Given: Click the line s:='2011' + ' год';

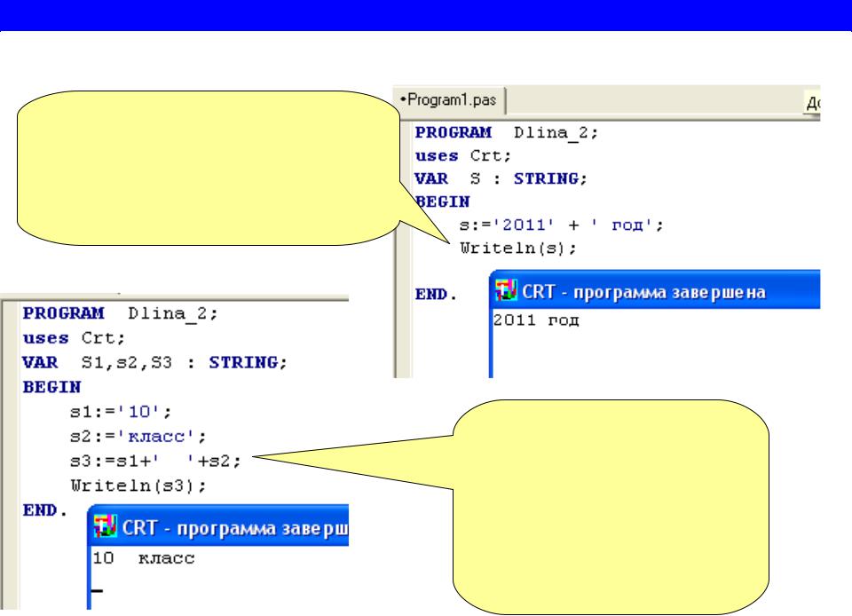Looking at the screenshot, I should 561,225.
